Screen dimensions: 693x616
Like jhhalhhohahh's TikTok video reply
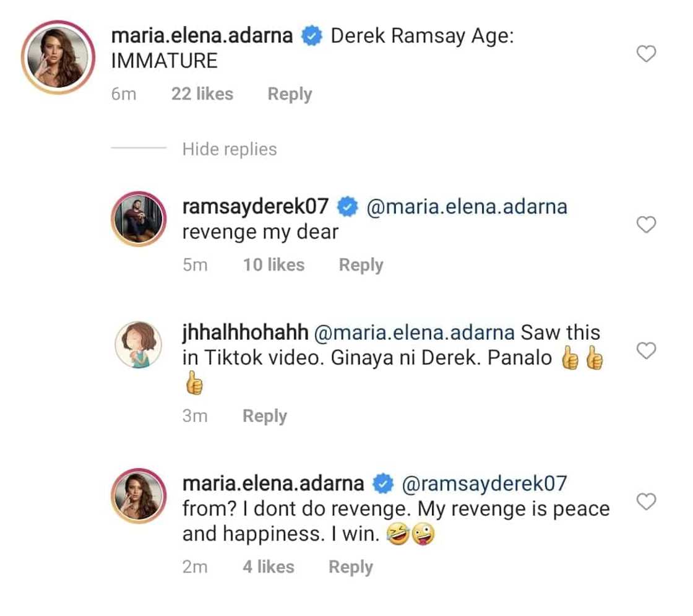tap(646, 351)
